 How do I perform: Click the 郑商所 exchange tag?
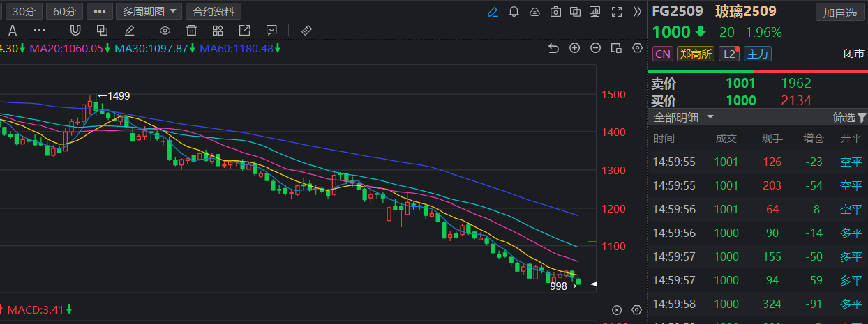point(696,54)
